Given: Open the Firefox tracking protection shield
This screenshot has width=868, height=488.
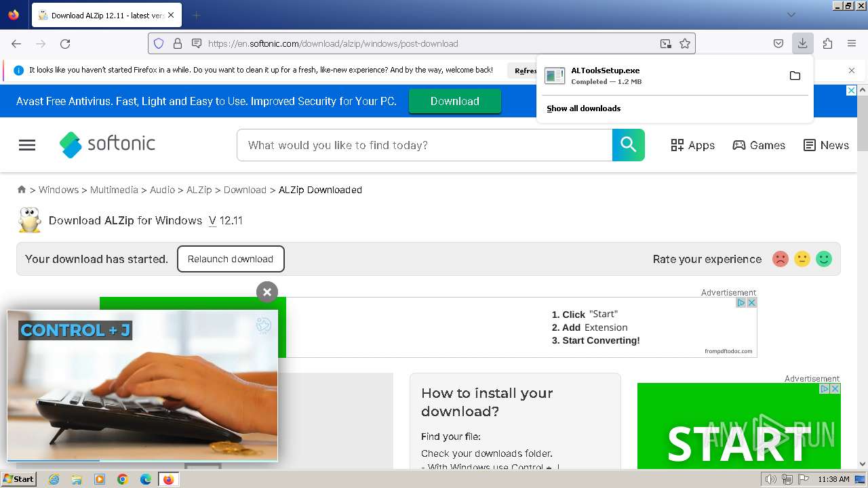Looking at the screenshot, I should [159, 43].
